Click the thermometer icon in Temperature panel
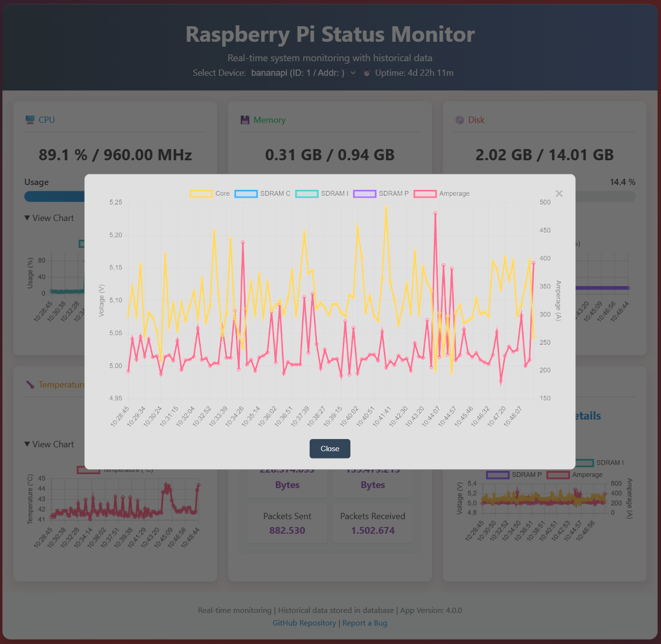Viewport: 661px width, 644px height. point(29,384)
